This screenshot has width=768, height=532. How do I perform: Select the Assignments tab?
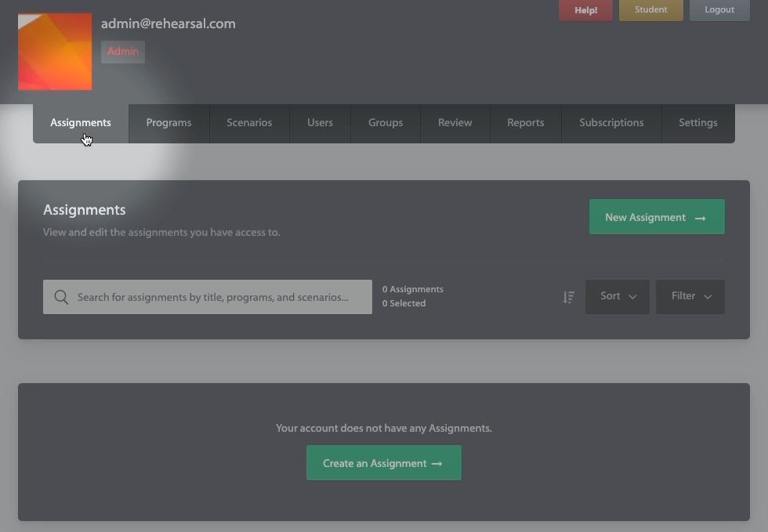[81, 123]
